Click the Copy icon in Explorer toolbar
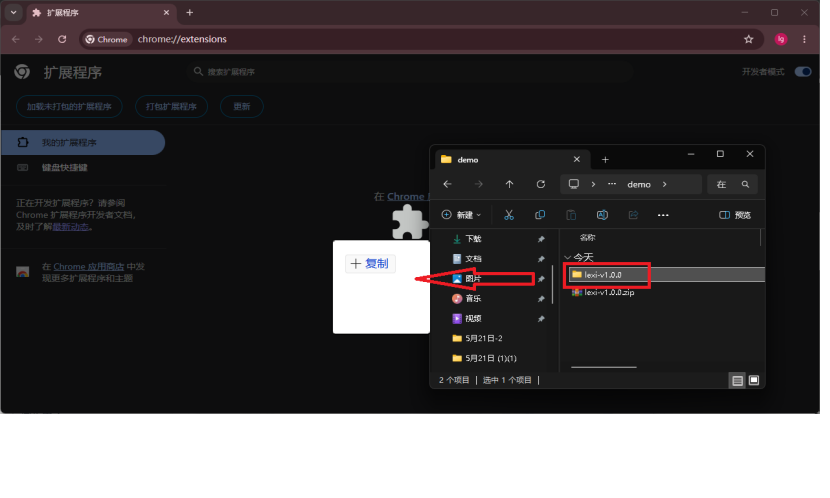This screenshot has height=498, width=830. [540, 215]
